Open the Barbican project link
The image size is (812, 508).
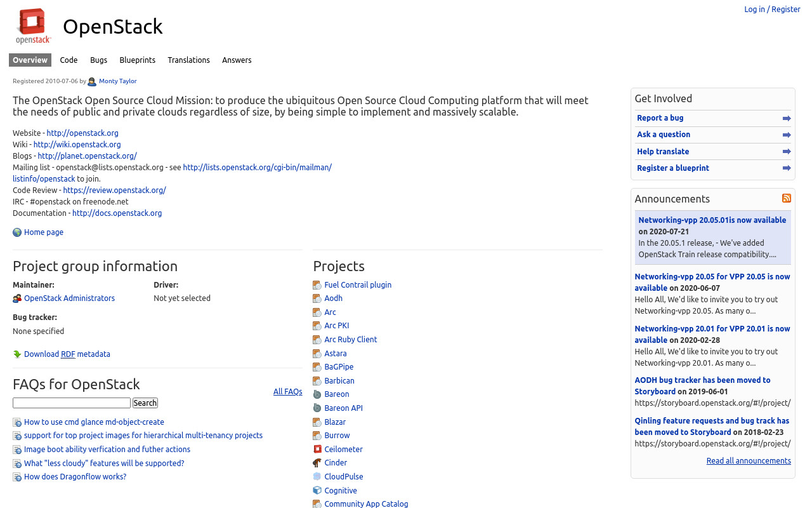tap(339, 381)
